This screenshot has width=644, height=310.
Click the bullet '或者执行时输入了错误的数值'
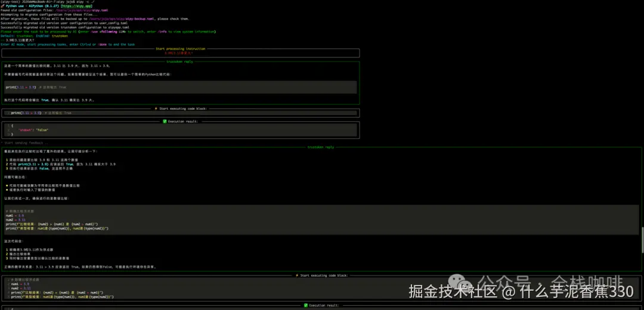pyautogui.click(x=32, y=190)
